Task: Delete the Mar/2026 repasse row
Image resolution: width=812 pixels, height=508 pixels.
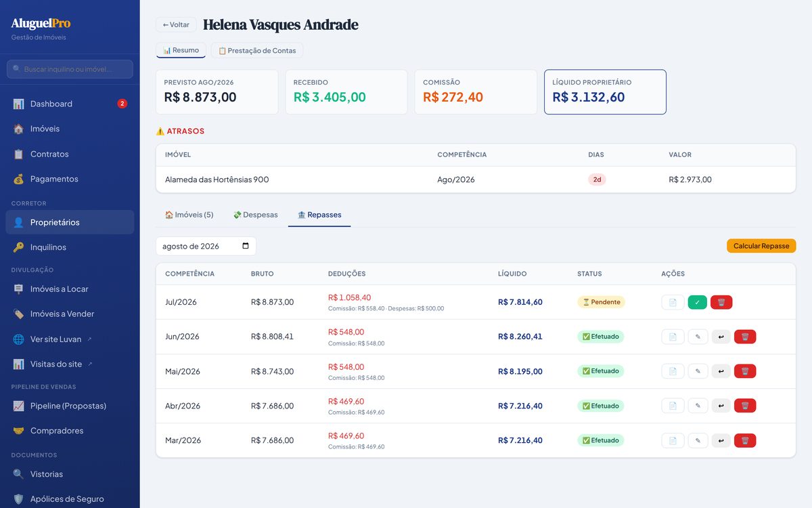Action: [x=745, y=440]
